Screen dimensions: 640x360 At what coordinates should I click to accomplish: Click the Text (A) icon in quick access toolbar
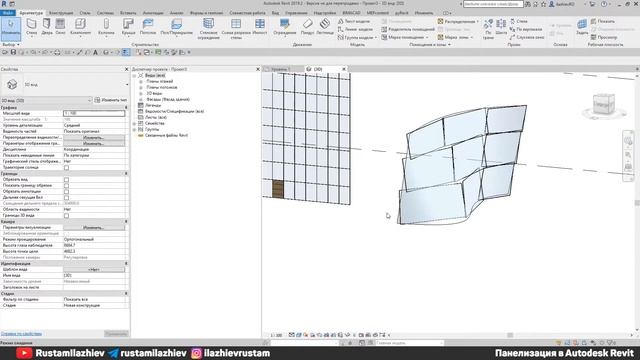tap(96, 52)
